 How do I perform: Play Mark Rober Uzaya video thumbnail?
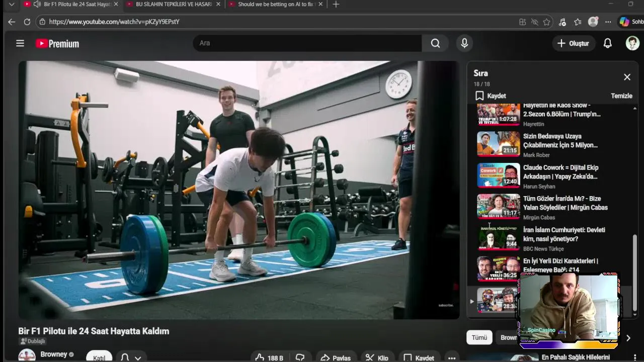pyautogui.click(x=498, y=144)
